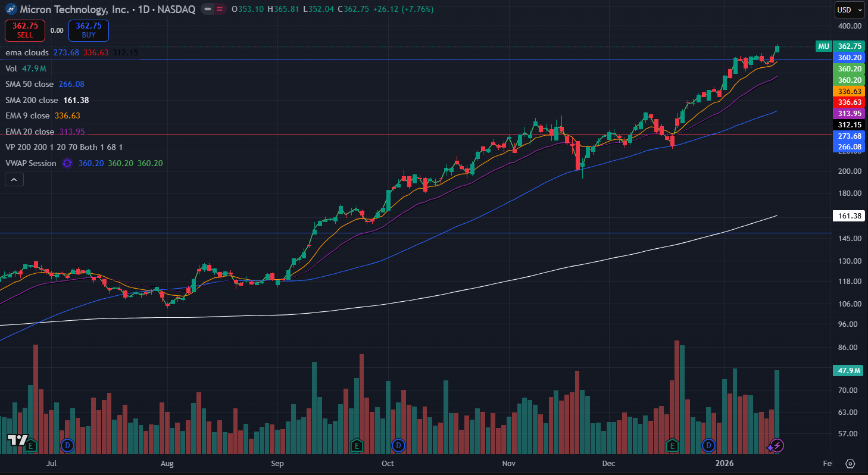The width and height of the screenshot is (868, 475).
Task: Click the open value O353.10
Action: tap(249, 10)
